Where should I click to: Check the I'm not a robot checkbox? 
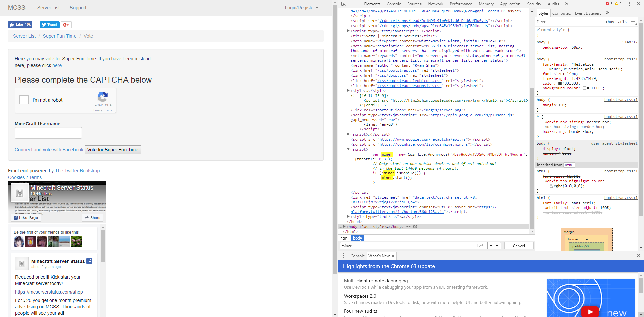24,100
